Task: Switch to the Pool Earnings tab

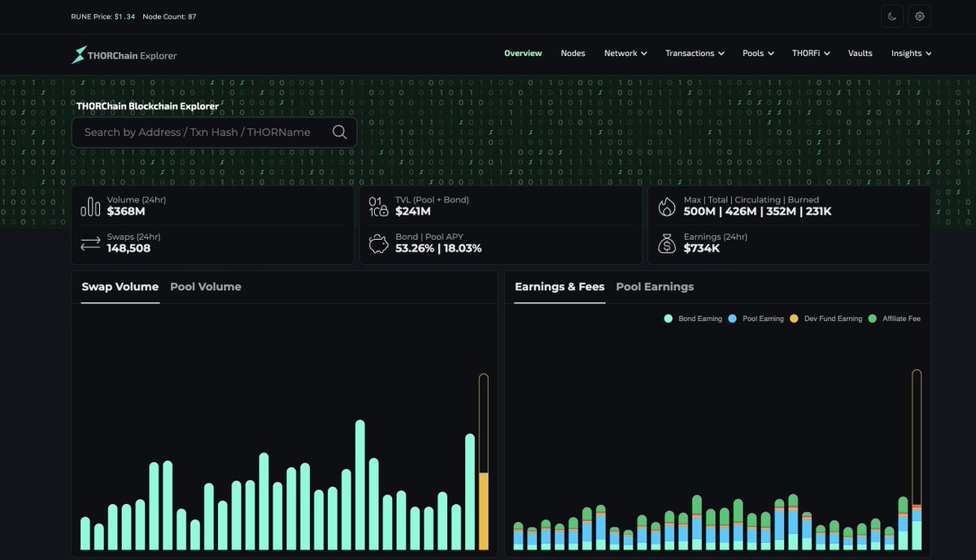Action: (x=655, y=287)
